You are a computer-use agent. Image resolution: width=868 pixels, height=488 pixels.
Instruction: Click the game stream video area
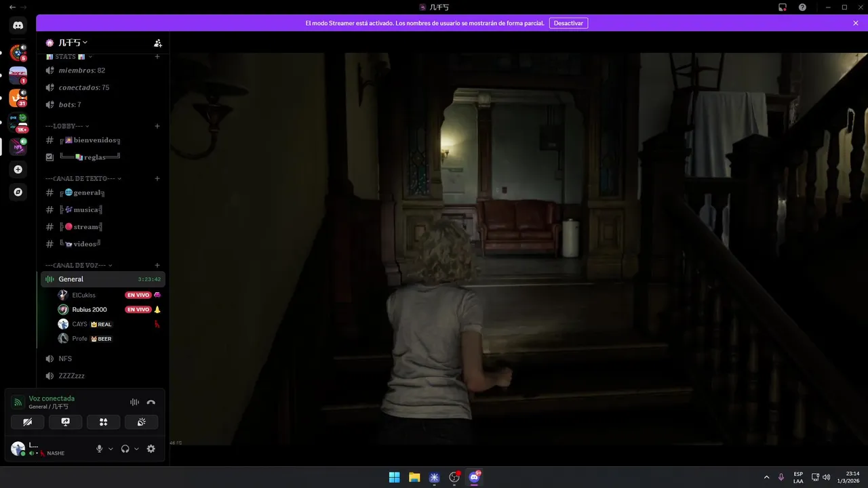click(519, 249)
